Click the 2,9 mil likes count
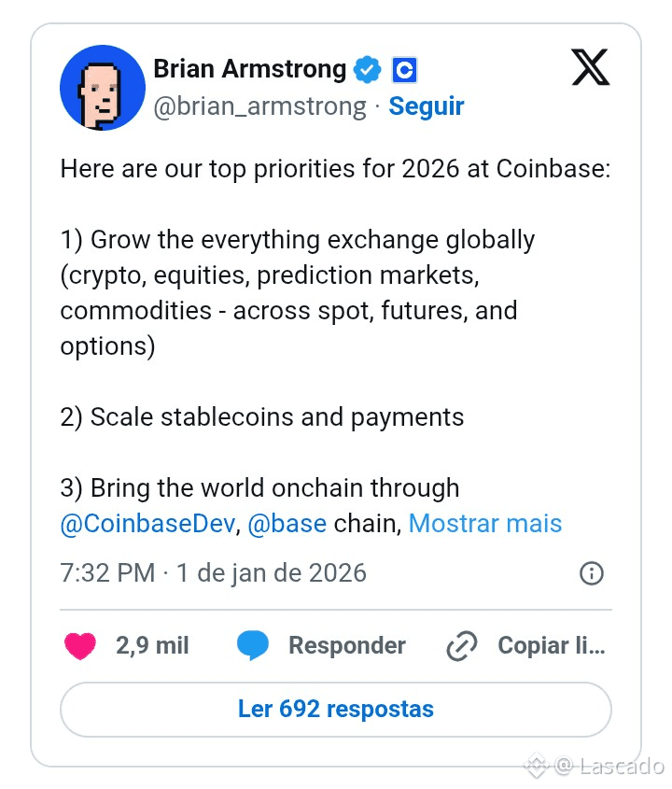This screenshot has width=672, height=789. [x=152, y=645]
